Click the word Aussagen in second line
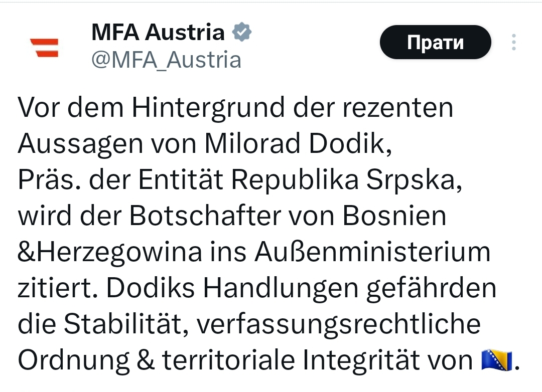 click(x=80, y=145)
